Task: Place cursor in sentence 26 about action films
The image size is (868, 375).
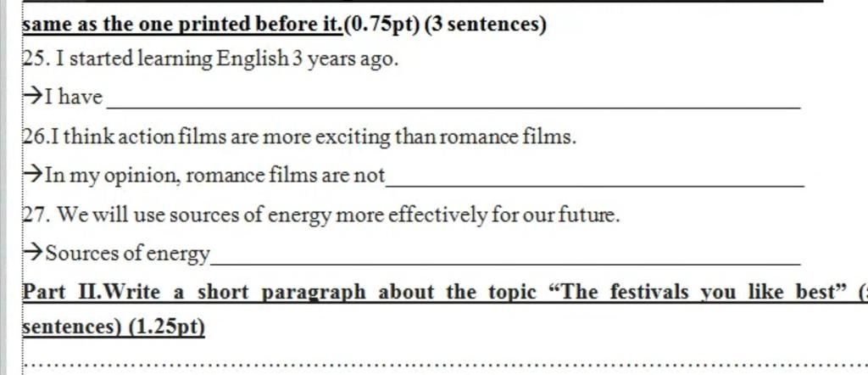Action: (299, 137)
